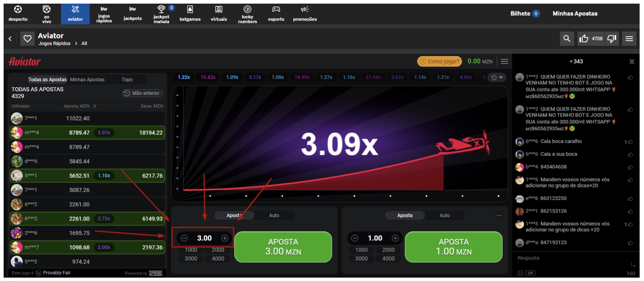Decrease the 1.00 bet amount
644x281 pixels.
(x=355, y=238)
